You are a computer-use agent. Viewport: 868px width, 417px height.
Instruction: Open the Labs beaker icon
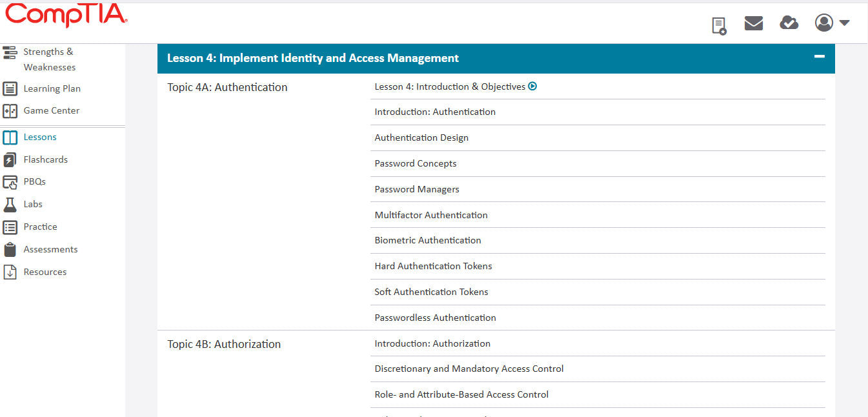pyautogui.click(x=10, y=204)
